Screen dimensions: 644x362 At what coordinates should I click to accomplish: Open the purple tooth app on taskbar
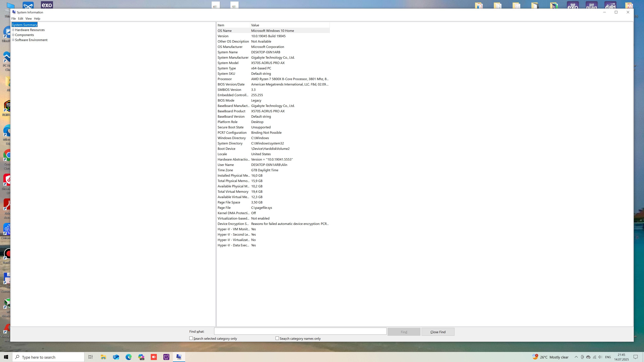tap(167, 357)
